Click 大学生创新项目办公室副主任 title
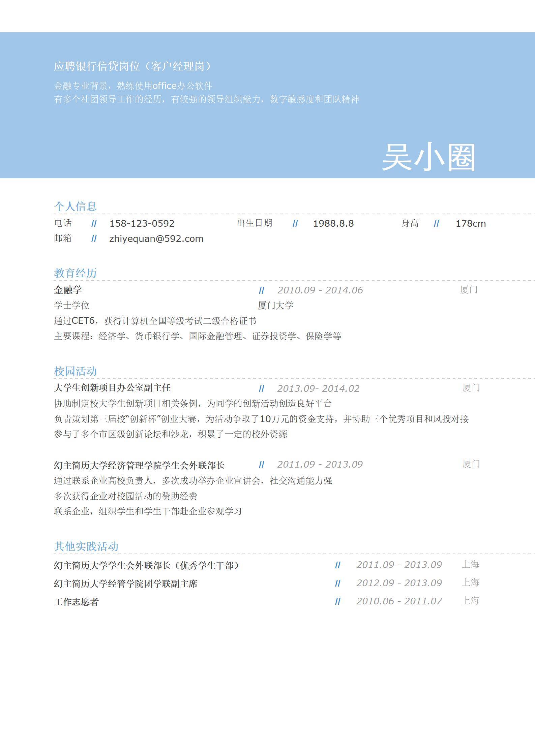 coord(112,388)
